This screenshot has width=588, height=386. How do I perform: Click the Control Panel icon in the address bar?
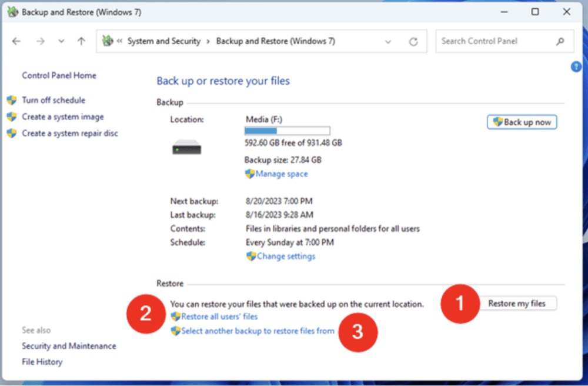point(108,41)
